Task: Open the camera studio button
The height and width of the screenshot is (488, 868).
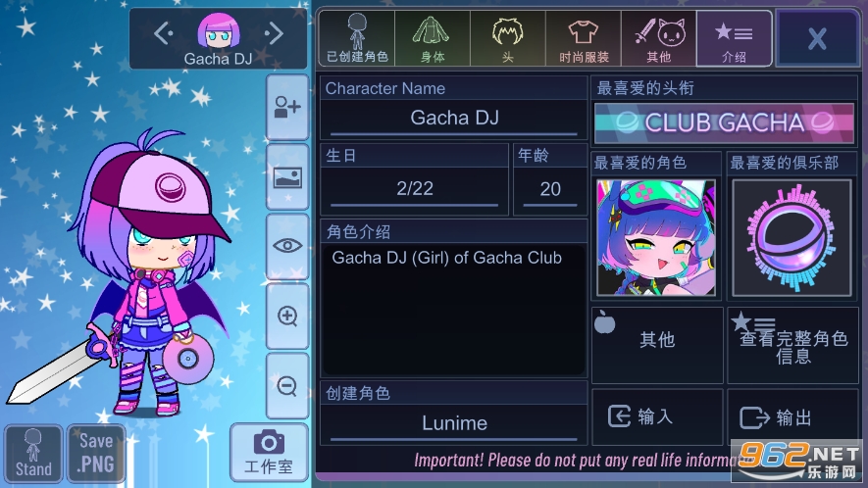Action: click(x=269, y=452)
